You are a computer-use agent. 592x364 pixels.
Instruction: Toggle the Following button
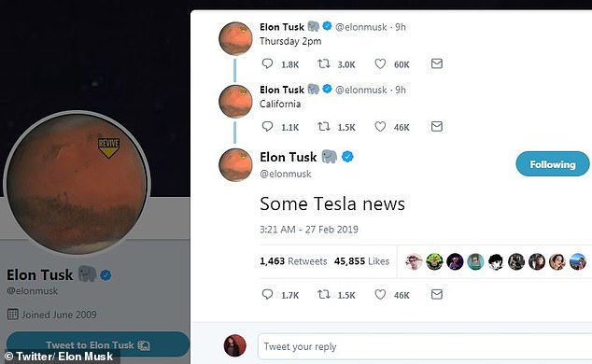[x=553, y=164]
